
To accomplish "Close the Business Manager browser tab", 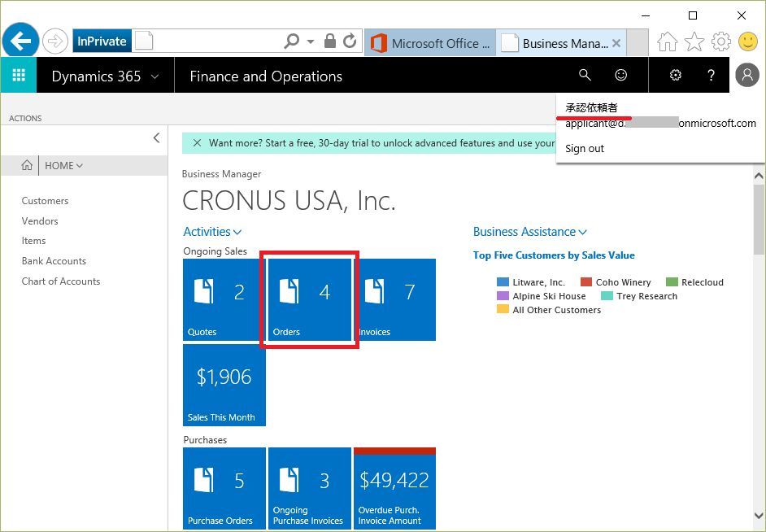I will (x=616, y=43).
